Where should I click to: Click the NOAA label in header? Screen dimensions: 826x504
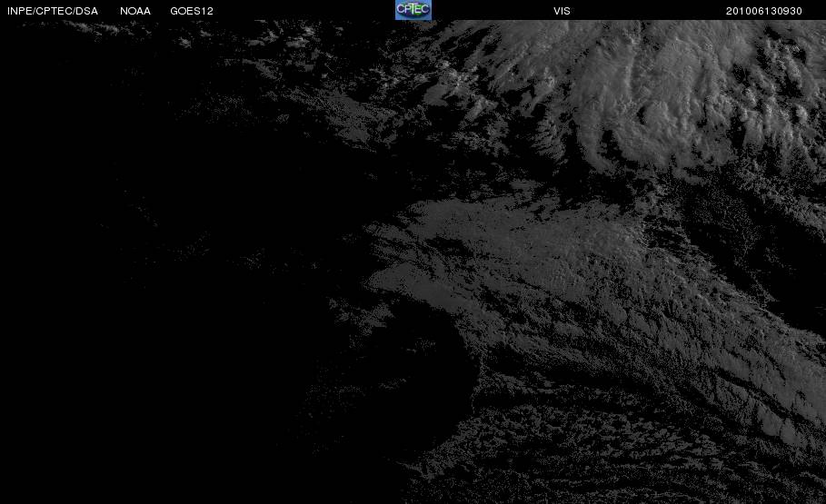[135, 11]
